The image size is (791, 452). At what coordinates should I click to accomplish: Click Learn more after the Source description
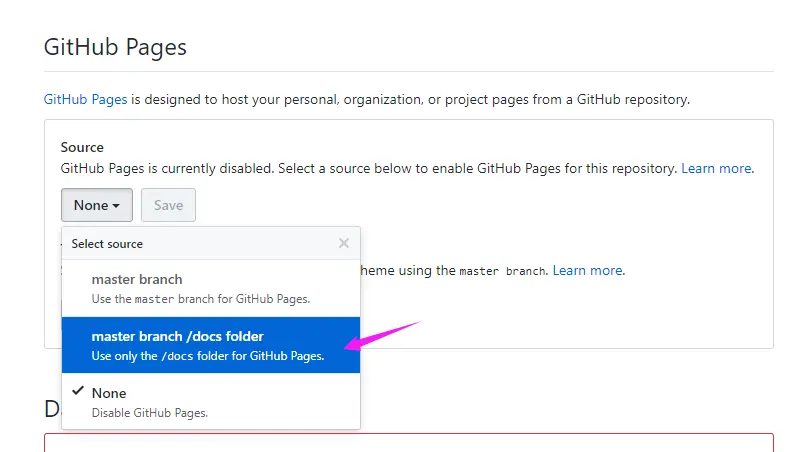point(716,168)
